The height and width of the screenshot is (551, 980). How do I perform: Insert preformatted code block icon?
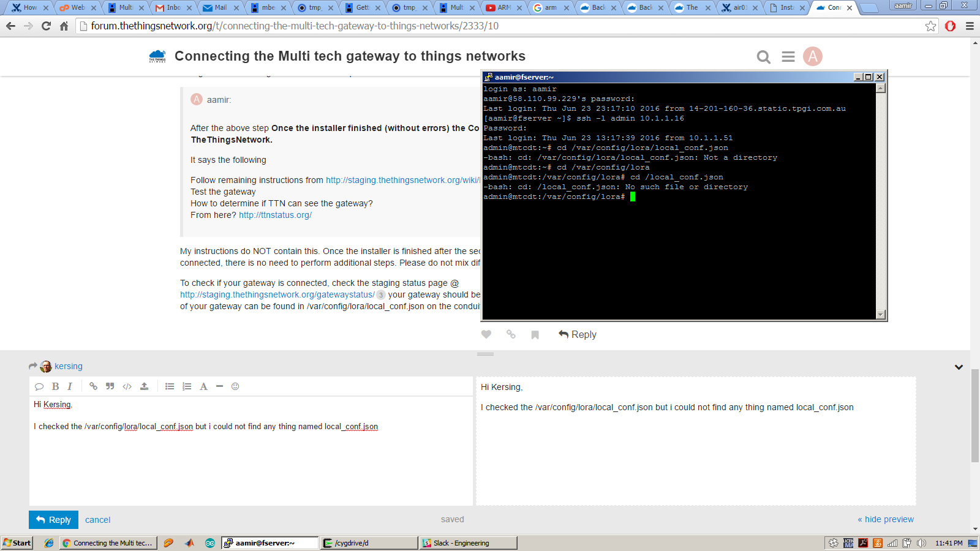[x=127, y=386]
